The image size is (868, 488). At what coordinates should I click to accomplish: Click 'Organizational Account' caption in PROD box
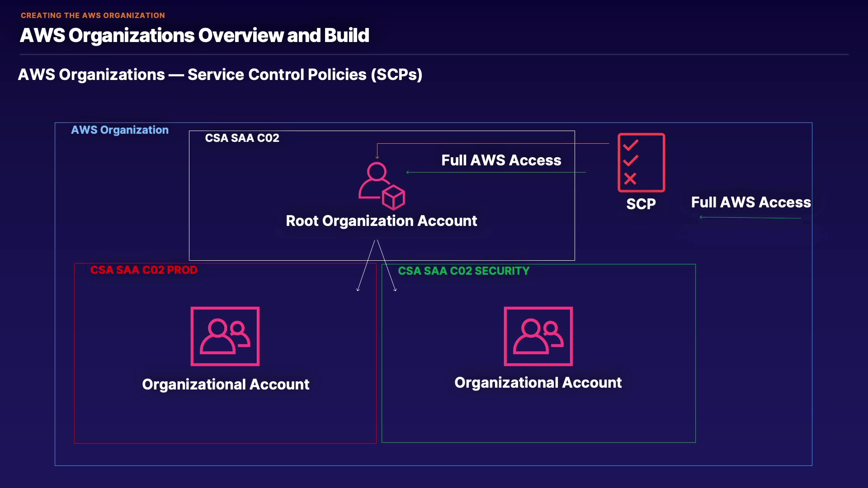click(x=226, y=384)
